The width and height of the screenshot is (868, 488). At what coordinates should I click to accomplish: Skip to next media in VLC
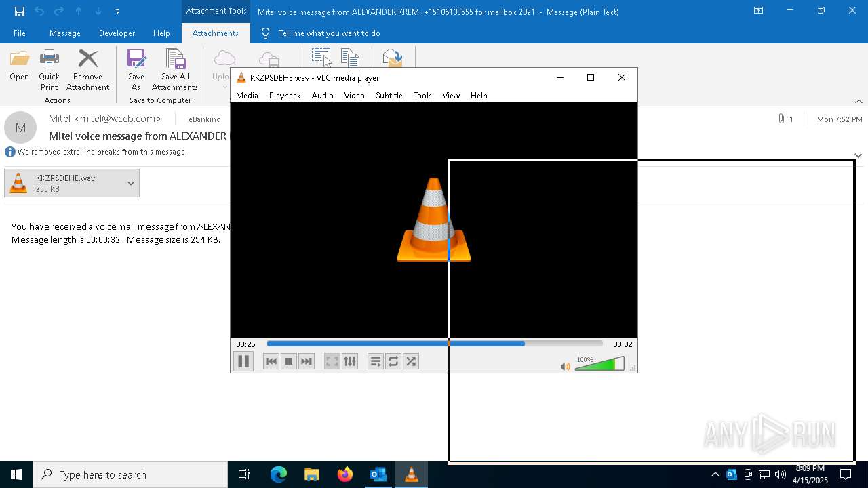(306, 361)
